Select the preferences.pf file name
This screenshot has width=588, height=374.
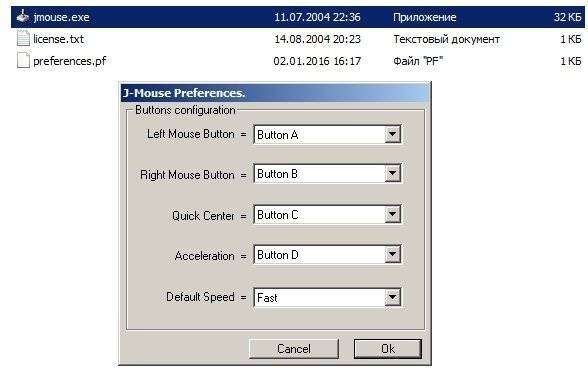coord(70,61)
